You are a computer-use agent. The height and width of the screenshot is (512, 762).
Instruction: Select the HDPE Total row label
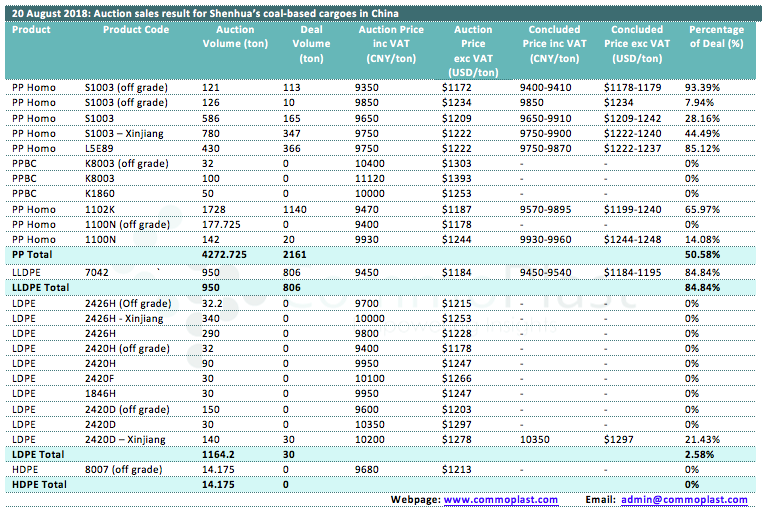36,485
